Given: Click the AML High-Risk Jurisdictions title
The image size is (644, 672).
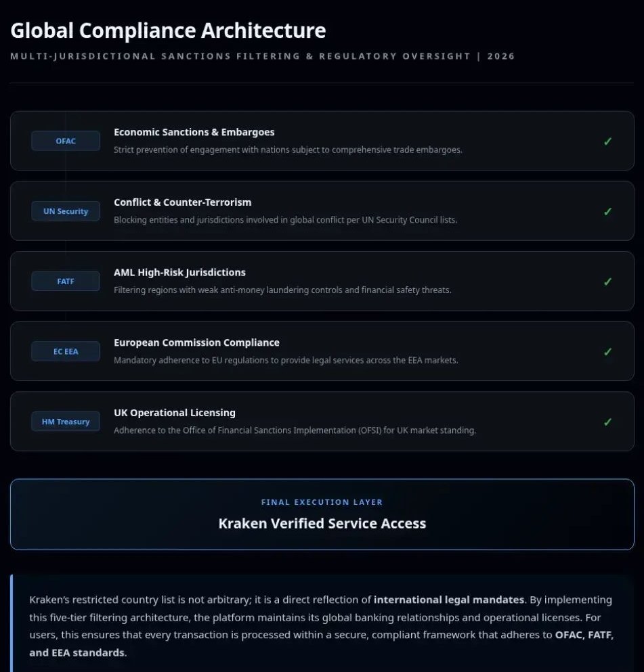Looking at the screenshot, I should (x=179, y=272).
